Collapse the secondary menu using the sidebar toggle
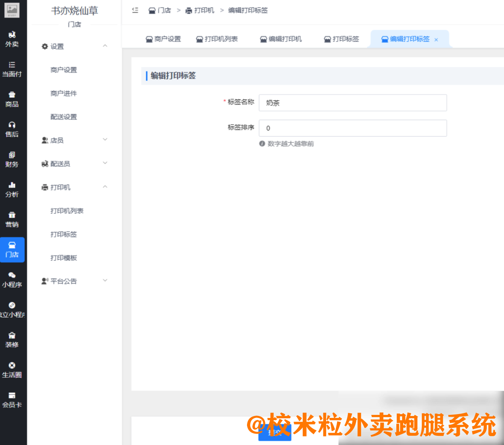This screenshot has width=504, height=445. [x=134, y=10]
